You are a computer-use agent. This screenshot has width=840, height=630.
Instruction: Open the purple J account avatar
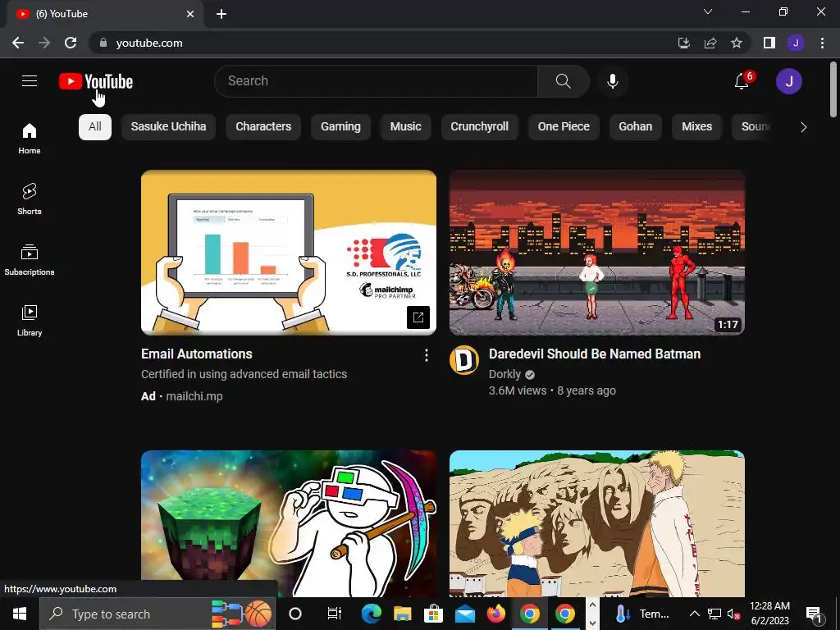(x=788, y=81)
